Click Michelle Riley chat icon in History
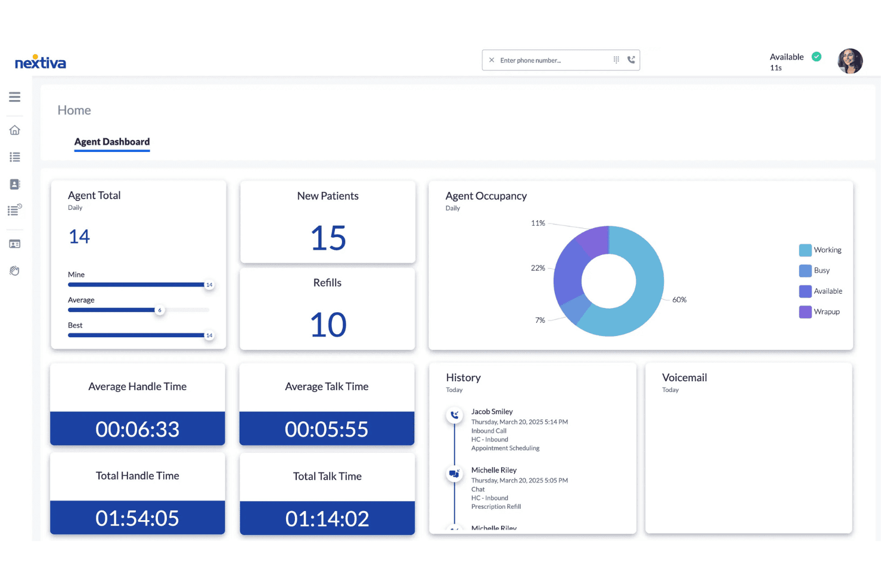The image size is (882, 588). (x=455, y=474)
